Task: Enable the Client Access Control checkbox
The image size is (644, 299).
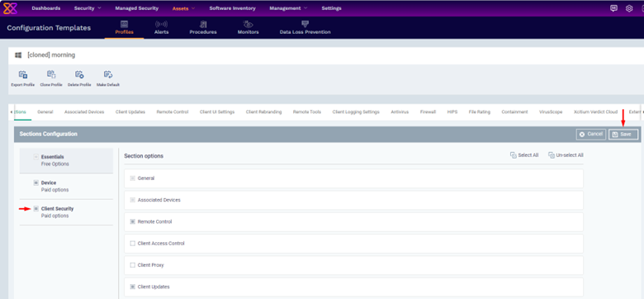Action: click(133, 244)
